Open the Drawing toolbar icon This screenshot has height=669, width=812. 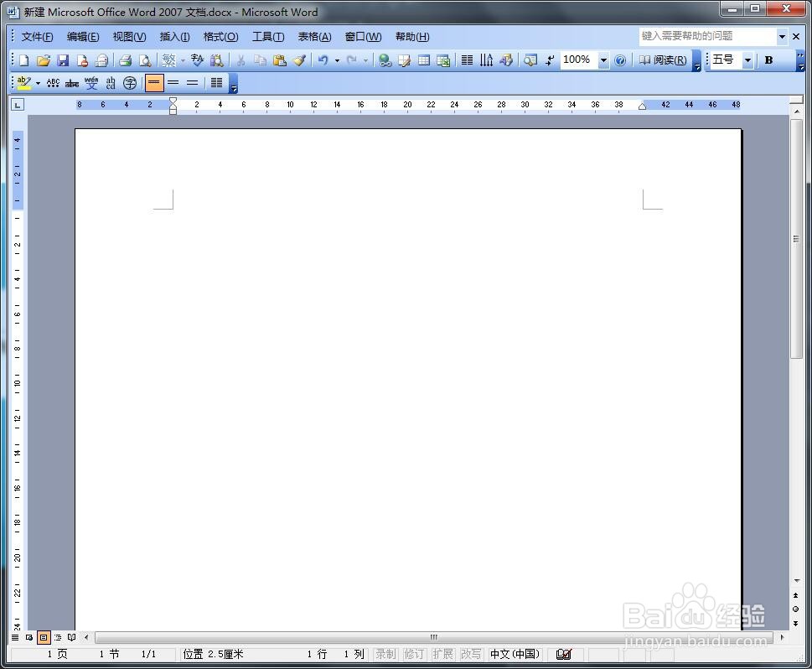pyautogui.click(x=506, y=60)
